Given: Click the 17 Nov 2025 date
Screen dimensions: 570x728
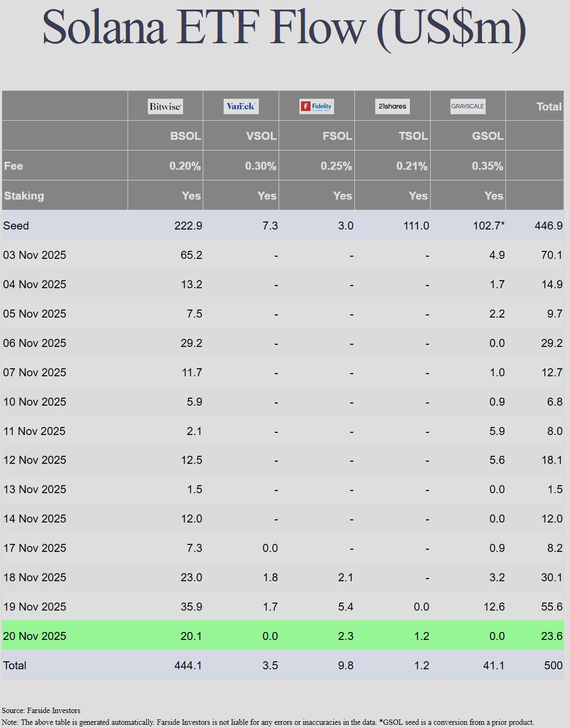Looking at the screenshot, I should point(35,548).
